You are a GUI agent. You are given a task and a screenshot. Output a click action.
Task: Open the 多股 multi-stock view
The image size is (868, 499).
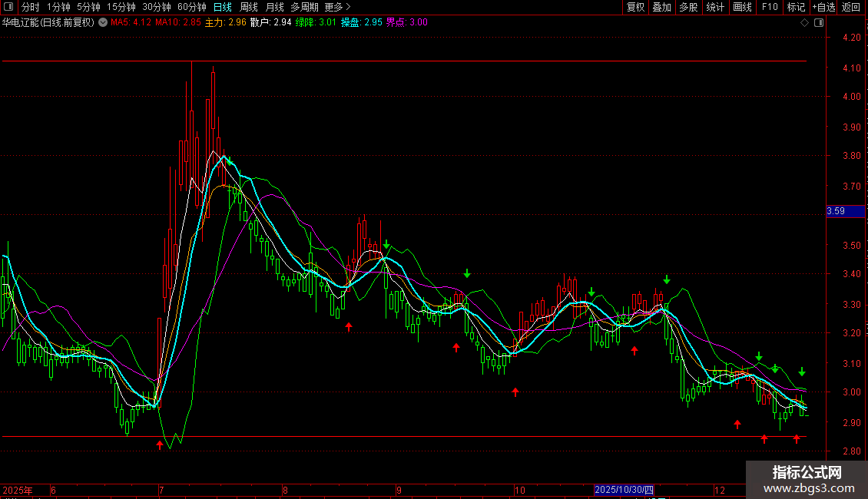[x=689, y=7]
